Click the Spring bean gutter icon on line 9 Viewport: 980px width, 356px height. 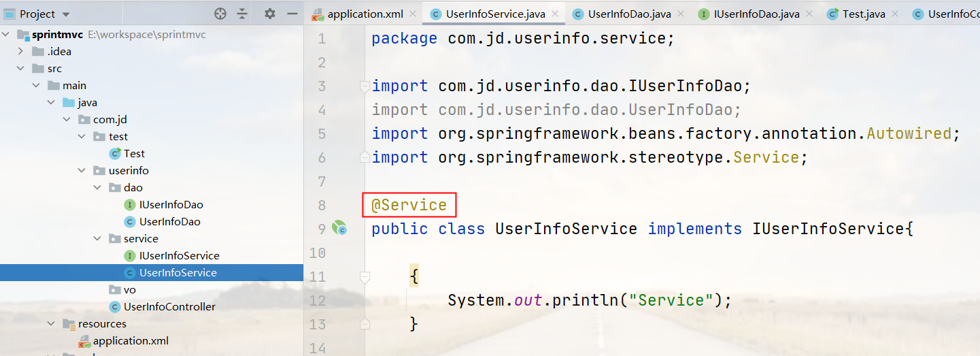tap(339, 228)
